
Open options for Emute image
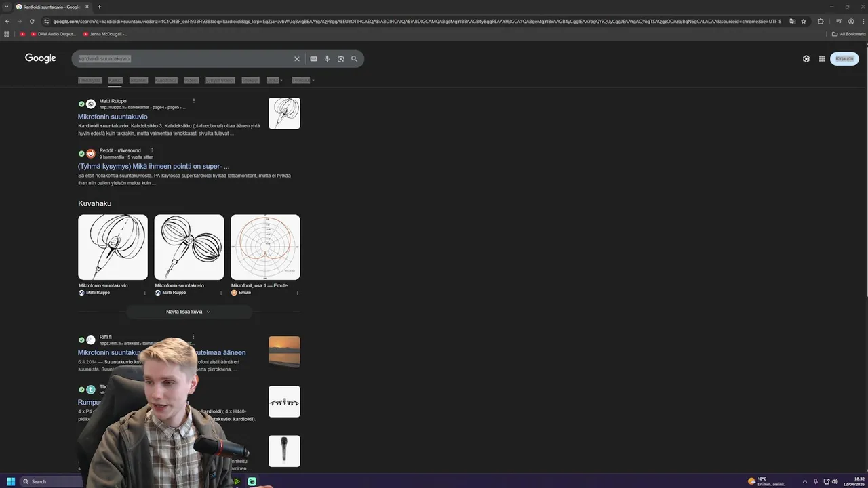pyautogui.click(x=297, y=293)
